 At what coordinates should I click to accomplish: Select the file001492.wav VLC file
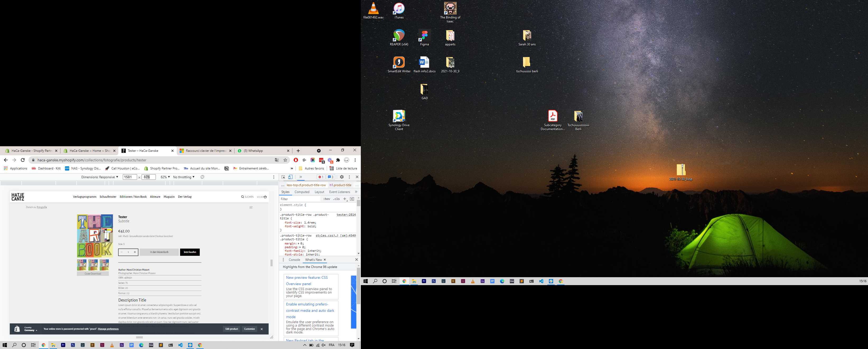pyautogui.click(x=373, y=11)
